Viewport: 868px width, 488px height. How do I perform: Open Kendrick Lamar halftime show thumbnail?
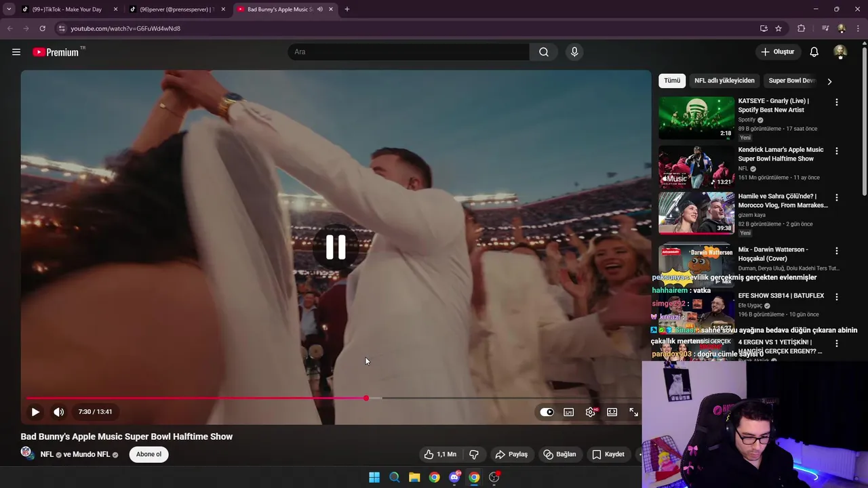click(696, 167)
